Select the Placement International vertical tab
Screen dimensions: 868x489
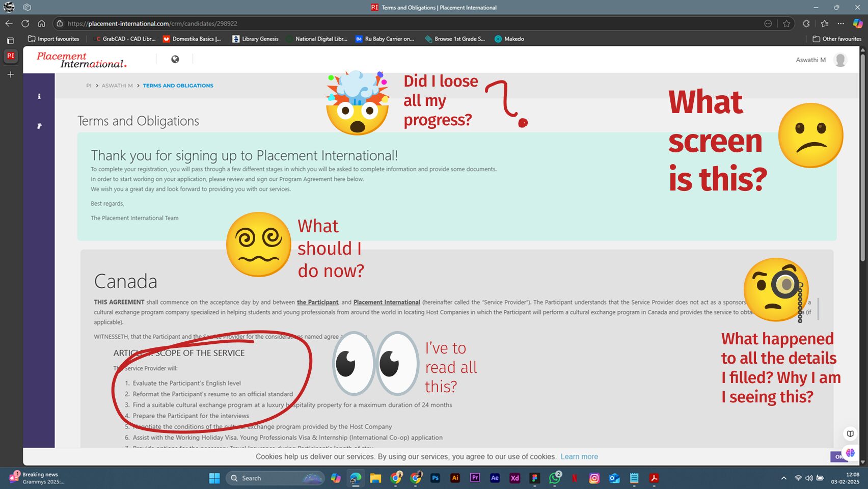10,56
